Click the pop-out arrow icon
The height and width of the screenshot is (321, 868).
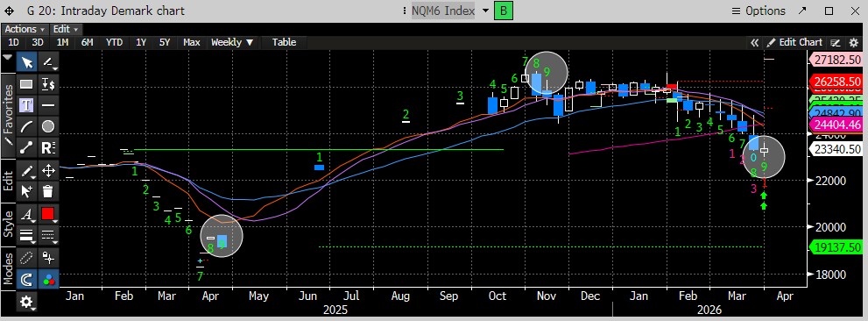click(x=802, y=11)
